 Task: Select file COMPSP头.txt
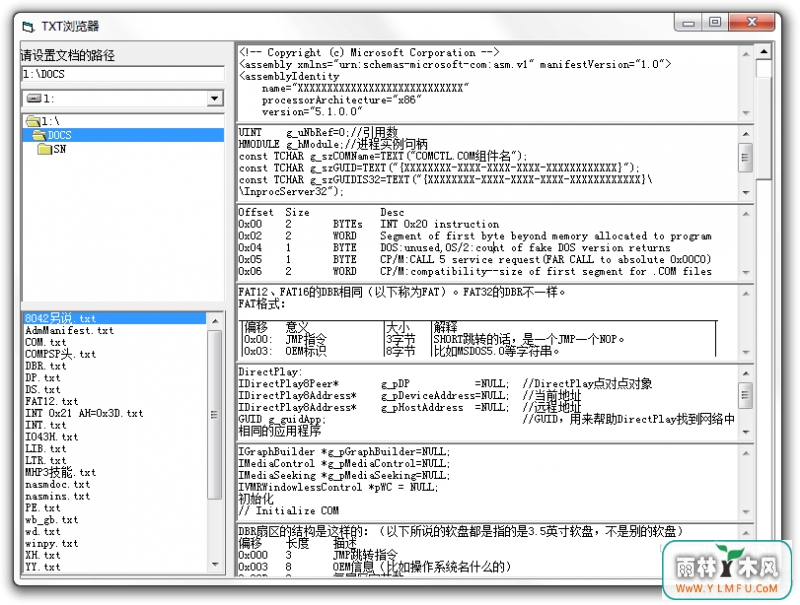60,354
